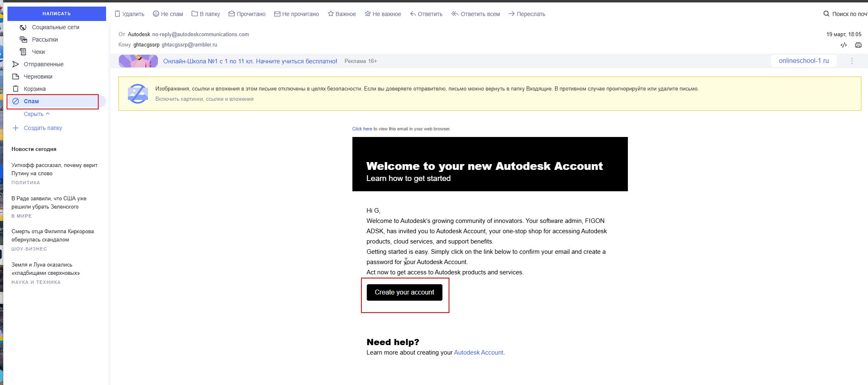The image size is (868, 385).
Task: Open news 'В Раде заявили' headline
Action: coord(49,202)
